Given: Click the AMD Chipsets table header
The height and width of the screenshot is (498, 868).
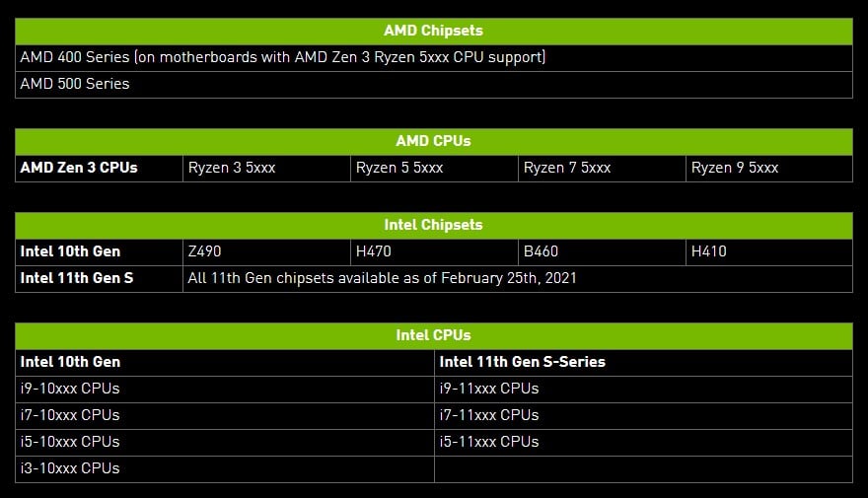Looking at the screenshot, I should 433,31.
